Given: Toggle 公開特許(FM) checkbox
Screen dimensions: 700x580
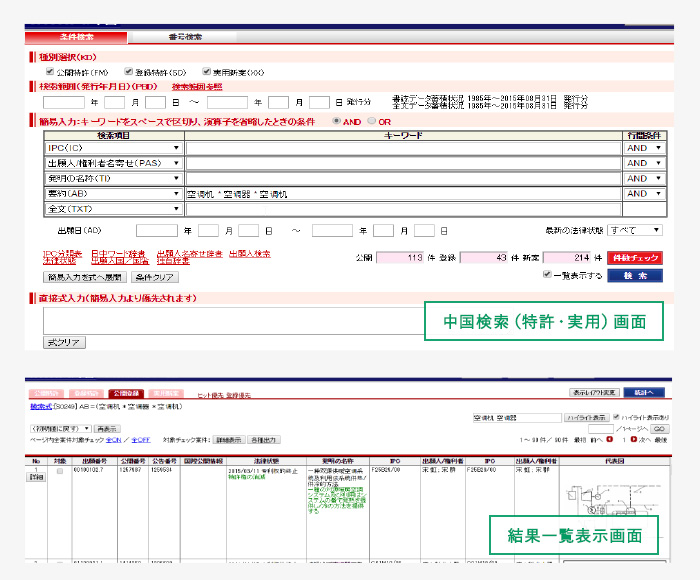Looking at the screenshot, I should tap(50, 71).
